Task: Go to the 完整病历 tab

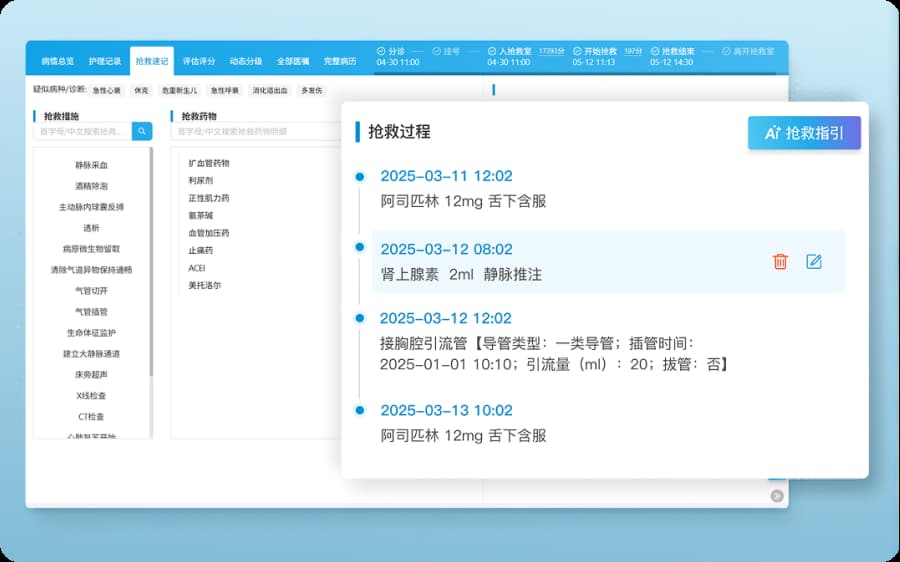Action: [340, 61]
